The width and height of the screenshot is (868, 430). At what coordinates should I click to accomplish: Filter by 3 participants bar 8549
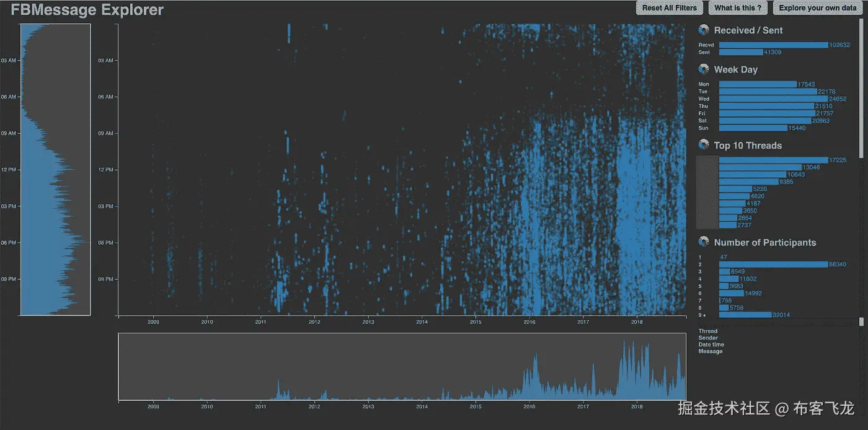coord(726,271)
